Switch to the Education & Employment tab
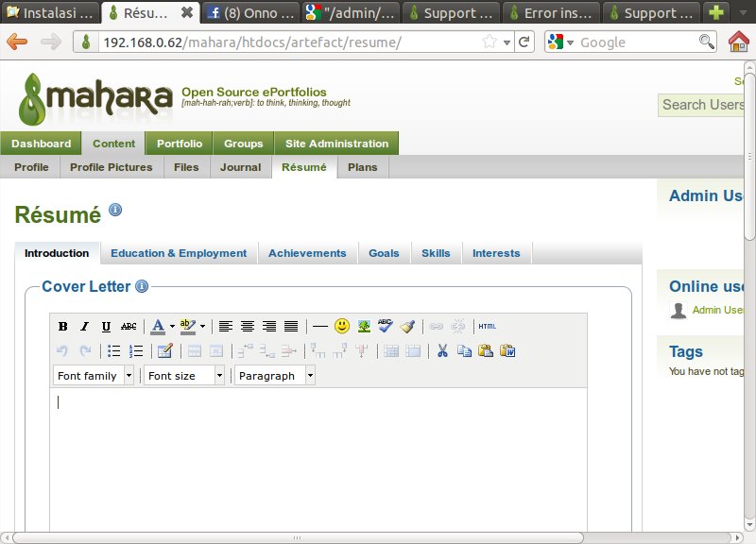Viewport: 756px width, 544px height. tap(179, 253)
